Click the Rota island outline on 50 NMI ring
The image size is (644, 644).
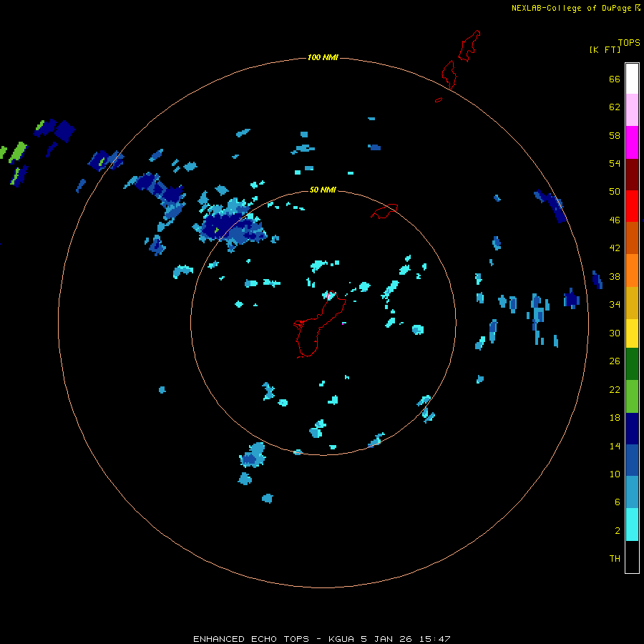coord(384,210)
